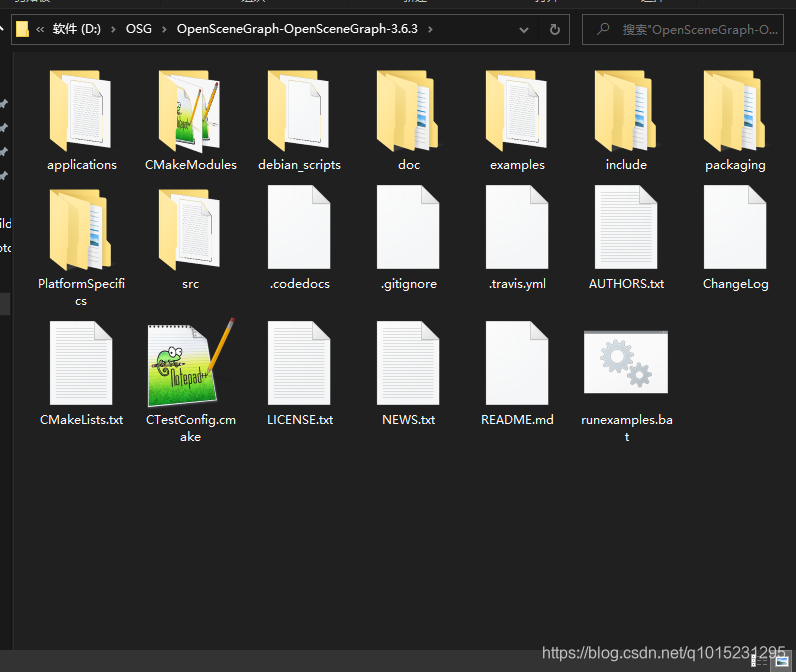
Task: Select the LICENSE.txt file icon
Action: (x=299, y=363)
